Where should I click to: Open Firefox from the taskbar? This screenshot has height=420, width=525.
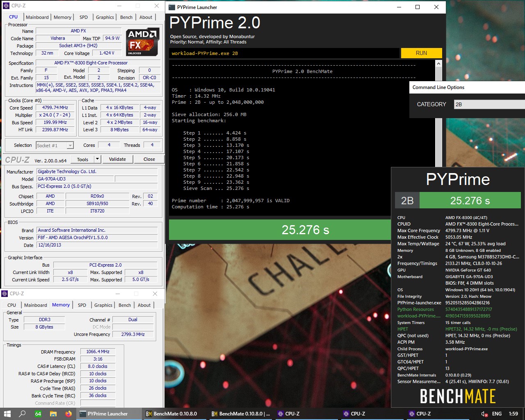click(x=68, y=414)
